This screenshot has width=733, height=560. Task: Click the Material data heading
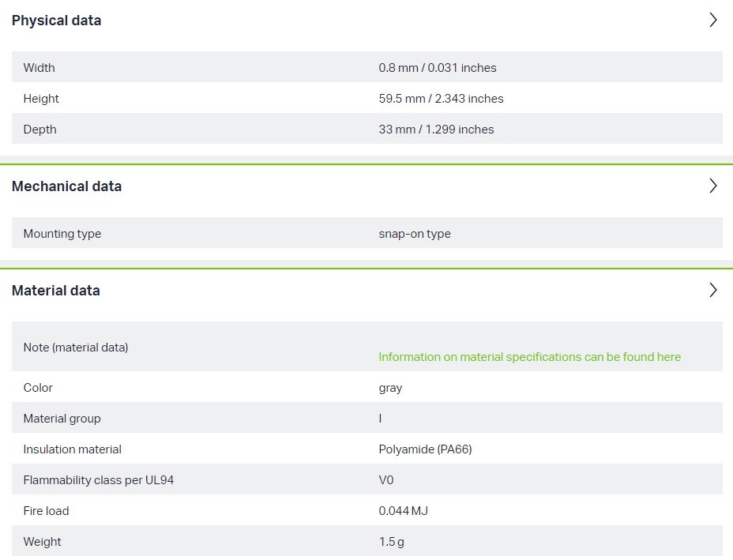pyautogui.click(x=55, y=291)
